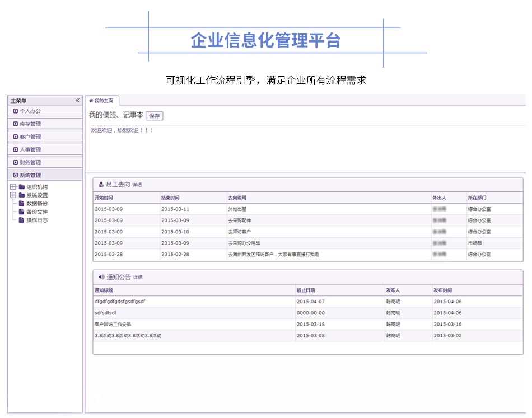This screenshot has width=532, height=418.
Task: Select the 去海州开发区拜访客户 row entry
Action: tap(273, 254)
